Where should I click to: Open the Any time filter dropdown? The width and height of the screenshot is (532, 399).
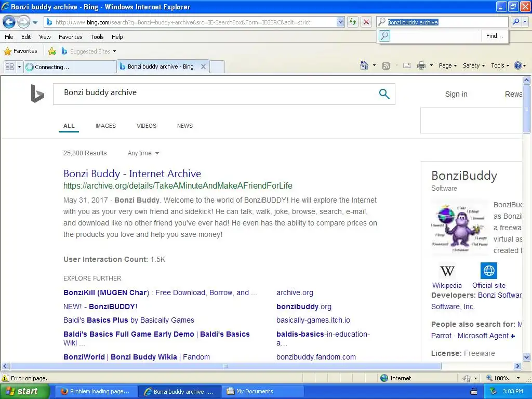pyautogui.click(x=143, y=153)
